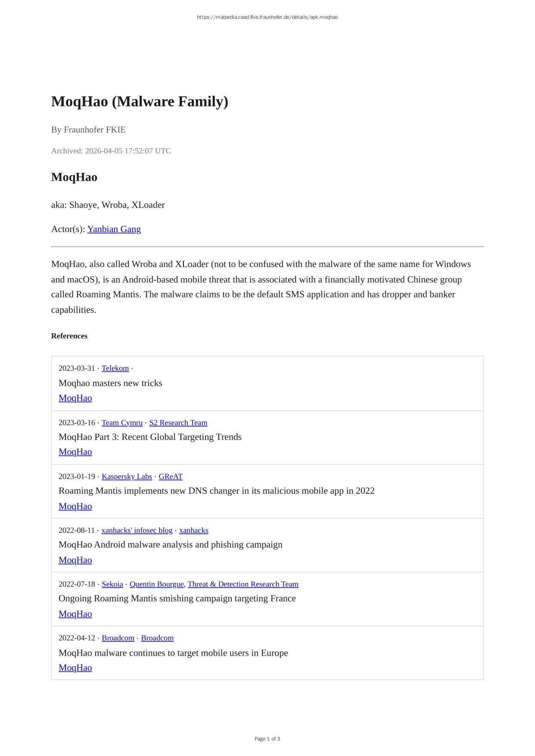
Task: Click the second Broadcom link
Action: pyautogui.click(x=157, y=638)
